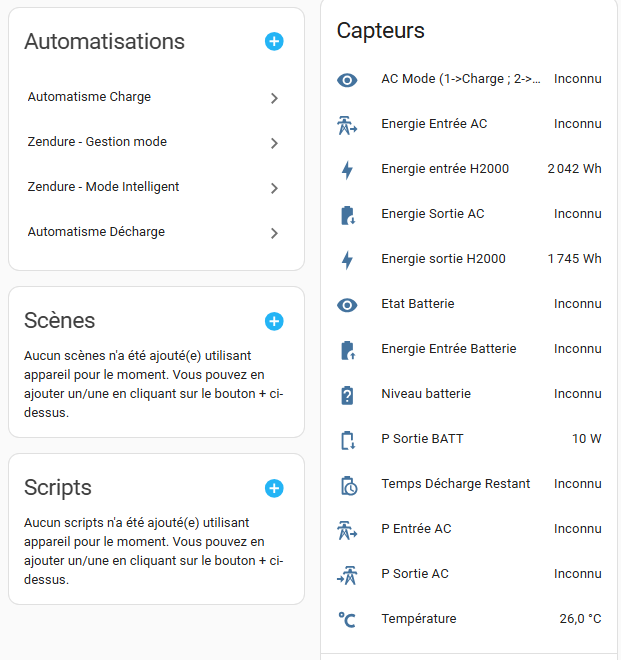Click the eye icon beside AC Mode
The height and width of the screenshot is (660, 621).
coord(347,80)
